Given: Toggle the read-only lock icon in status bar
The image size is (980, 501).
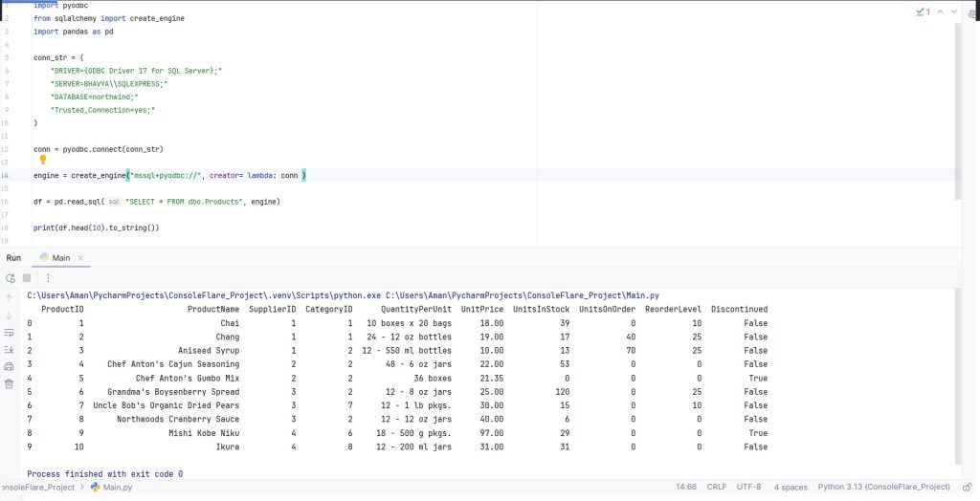Looking at the screenshot, I should pos(967,487).
